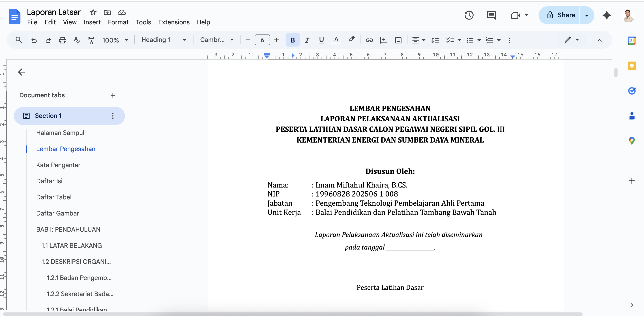Open the Cambria font dropdown
The image size is (644, 316).
point(217,40)
